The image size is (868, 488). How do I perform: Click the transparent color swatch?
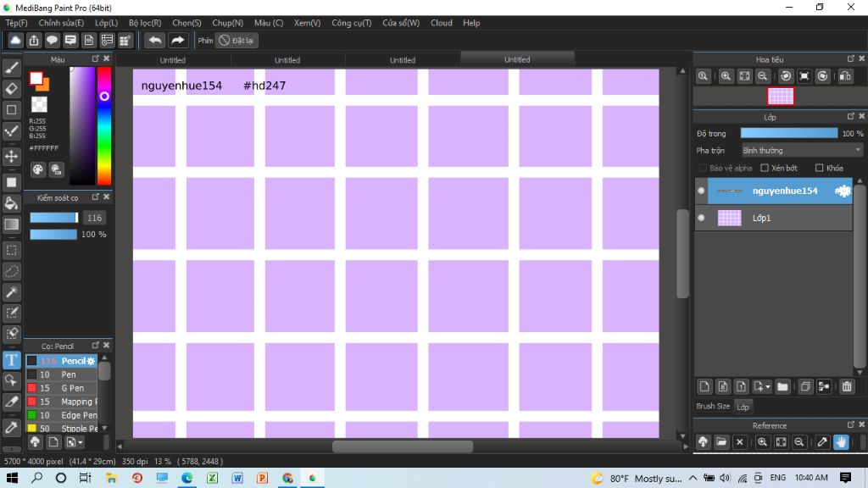click(x=39, y=104)
